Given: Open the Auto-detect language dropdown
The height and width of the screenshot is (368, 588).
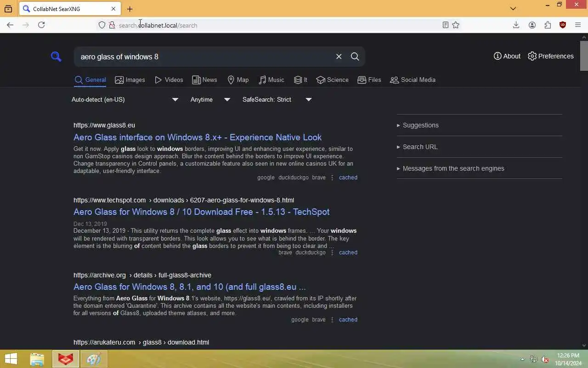Looking at the screenshot, I should pos(125,99).
